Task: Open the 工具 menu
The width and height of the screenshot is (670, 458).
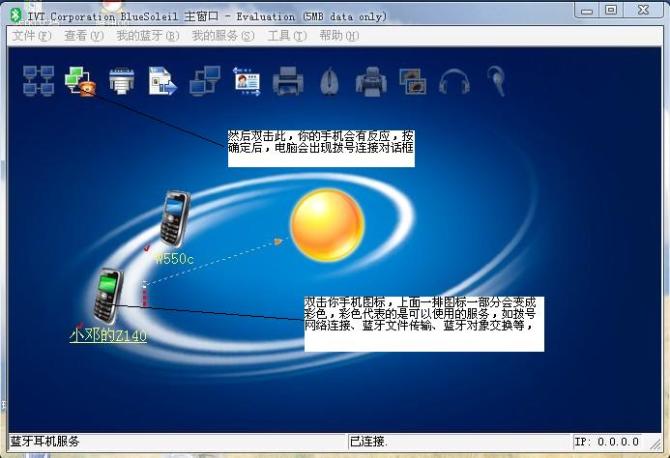Action: [x=286, y=35]
